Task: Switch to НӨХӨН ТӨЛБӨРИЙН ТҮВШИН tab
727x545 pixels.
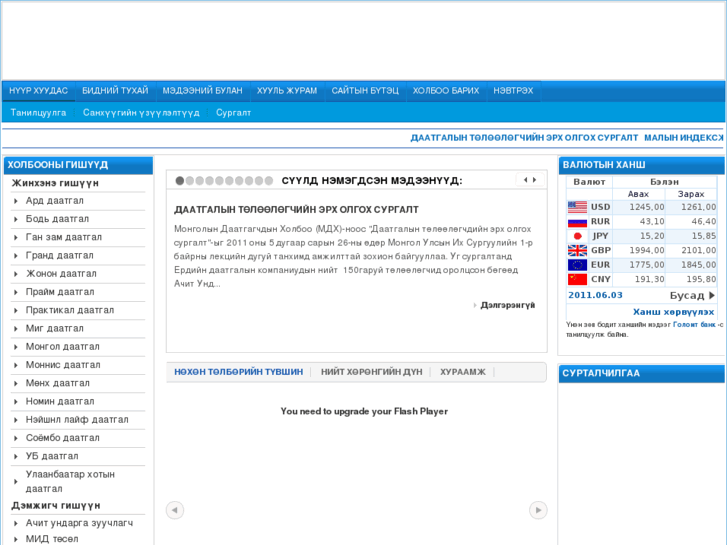Action: [x=238, y=372]
